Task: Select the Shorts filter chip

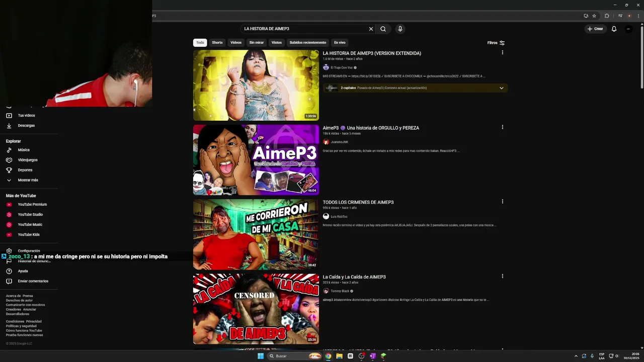Action: click(217, 43)
